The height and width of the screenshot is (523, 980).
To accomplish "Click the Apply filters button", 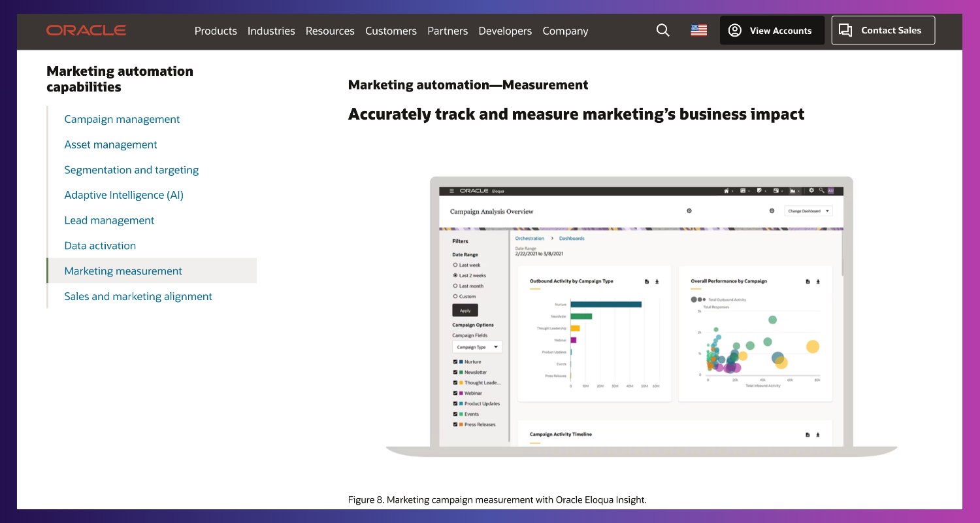I will tap(465, 311).
